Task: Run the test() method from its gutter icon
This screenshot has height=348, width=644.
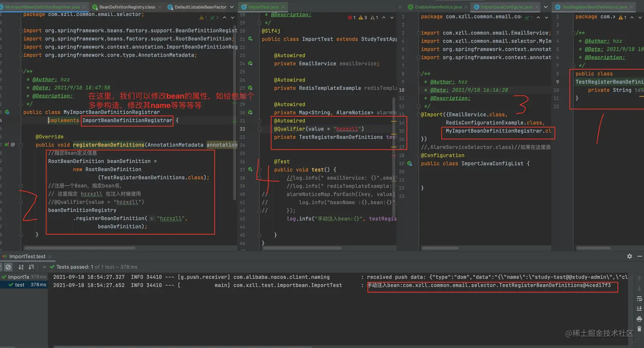Action: (250, 170)
